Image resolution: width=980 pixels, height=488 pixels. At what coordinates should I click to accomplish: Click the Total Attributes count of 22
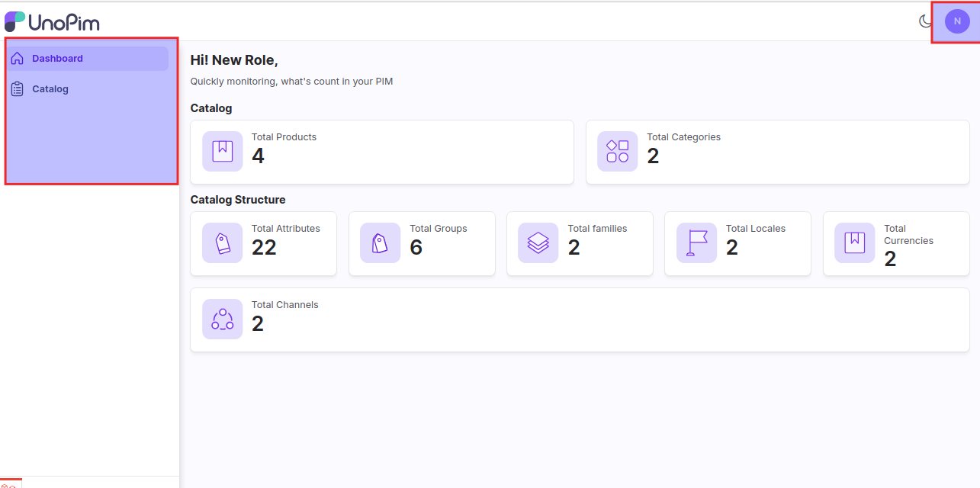[x=264, y=248]
